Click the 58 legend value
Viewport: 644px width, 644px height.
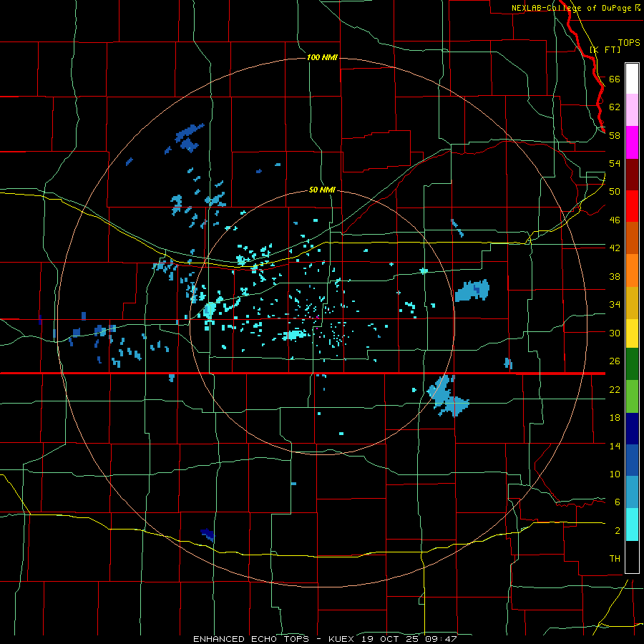(x=615, y=135)
